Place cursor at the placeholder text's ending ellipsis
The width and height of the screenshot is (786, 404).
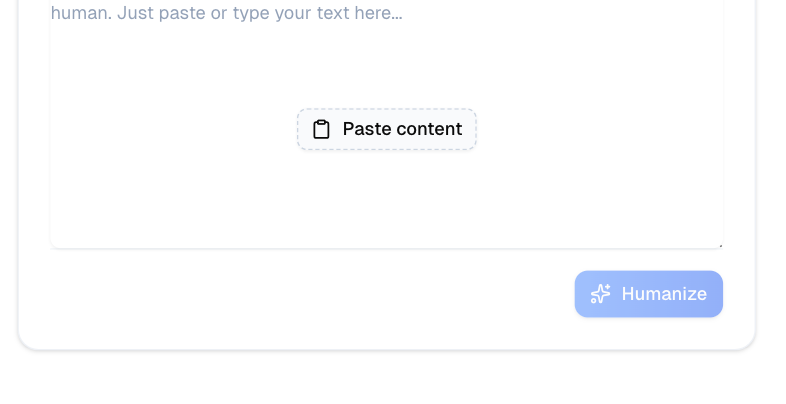pos(397,14)
